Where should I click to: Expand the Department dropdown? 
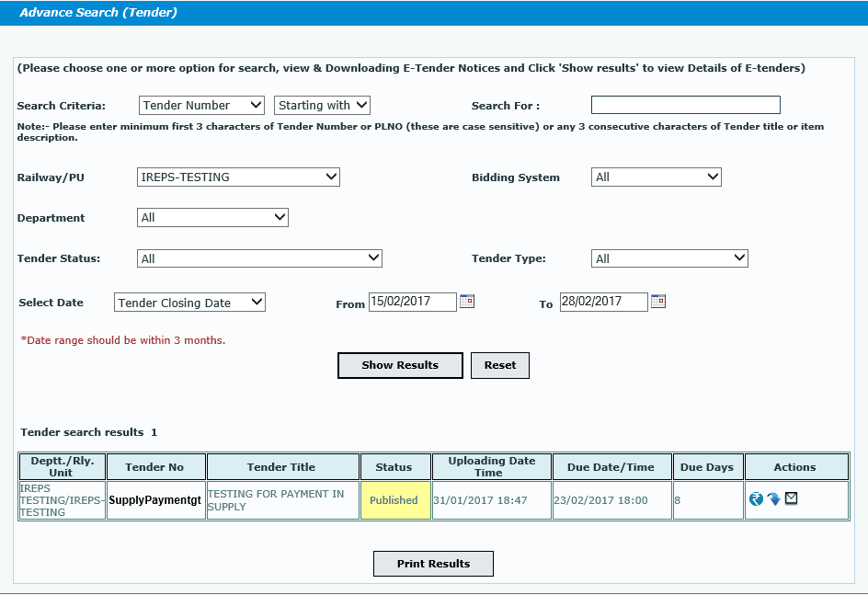pos(212,218)
